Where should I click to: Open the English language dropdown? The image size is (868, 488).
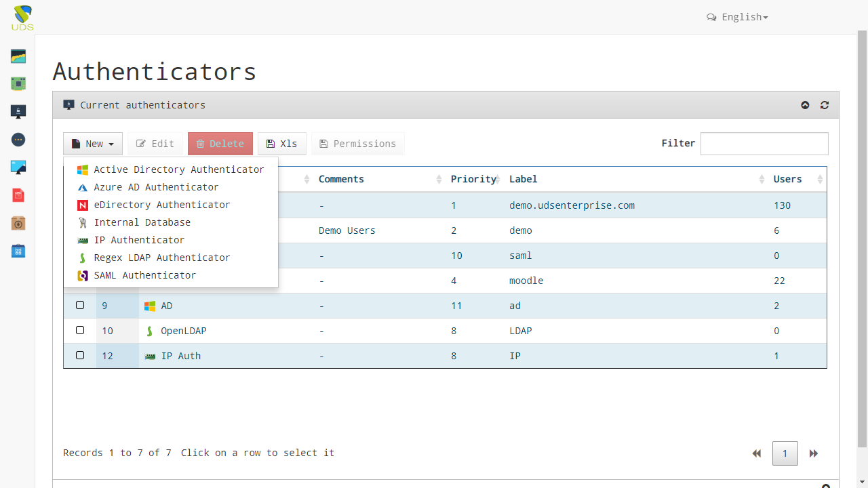coord(738,17)
